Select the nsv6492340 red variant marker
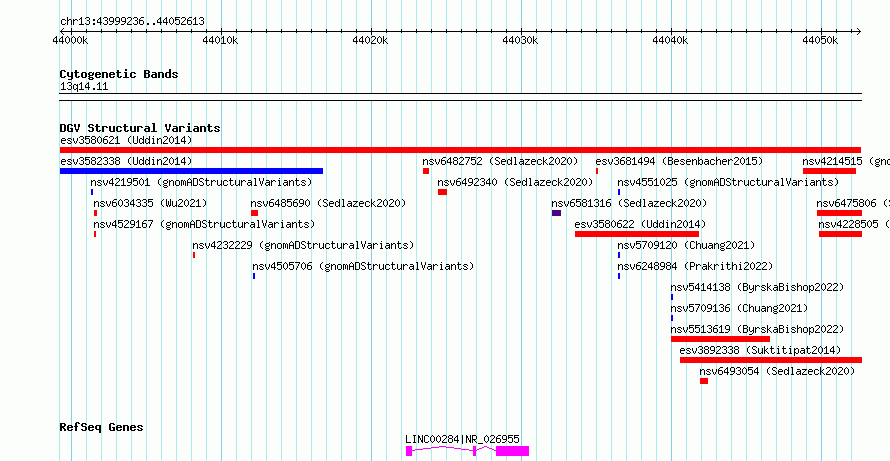890x461 pixels. point(442,192)
